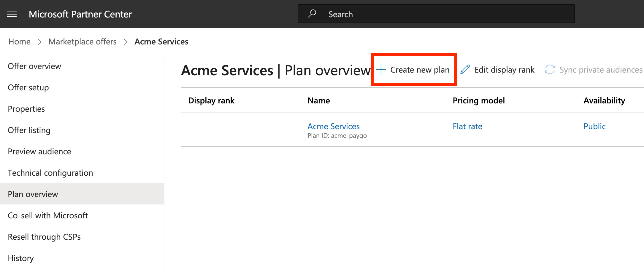This screenshot has height=272, width=644.
Task: Open Offer overview in sidebar
Action: [x=34, y=66]
